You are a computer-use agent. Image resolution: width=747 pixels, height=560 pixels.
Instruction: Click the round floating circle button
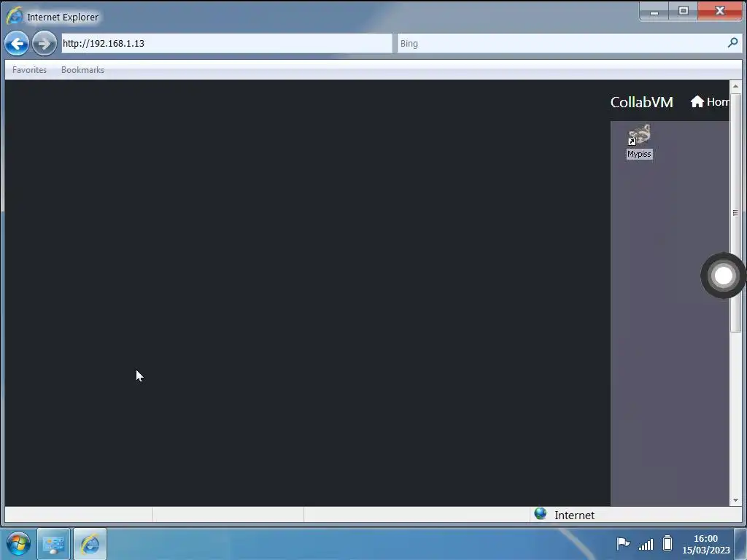click(x=723, y=276)
